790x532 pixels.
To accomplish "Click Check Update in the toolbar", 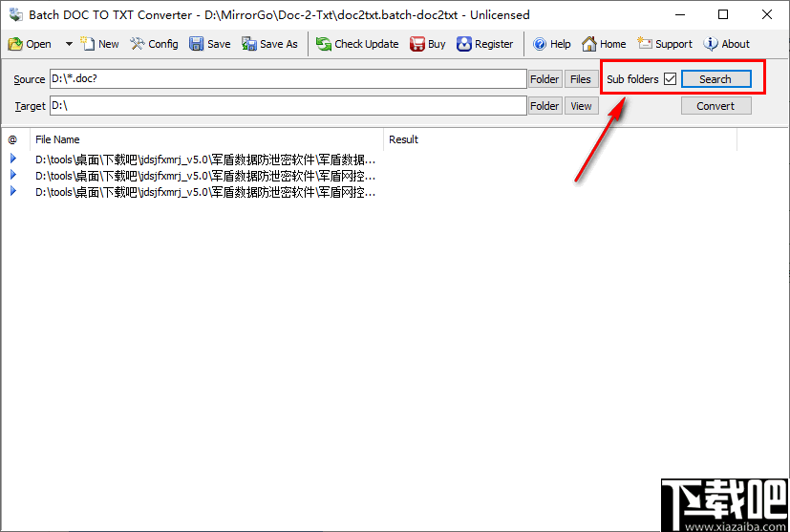I will (x=357, y=44).
